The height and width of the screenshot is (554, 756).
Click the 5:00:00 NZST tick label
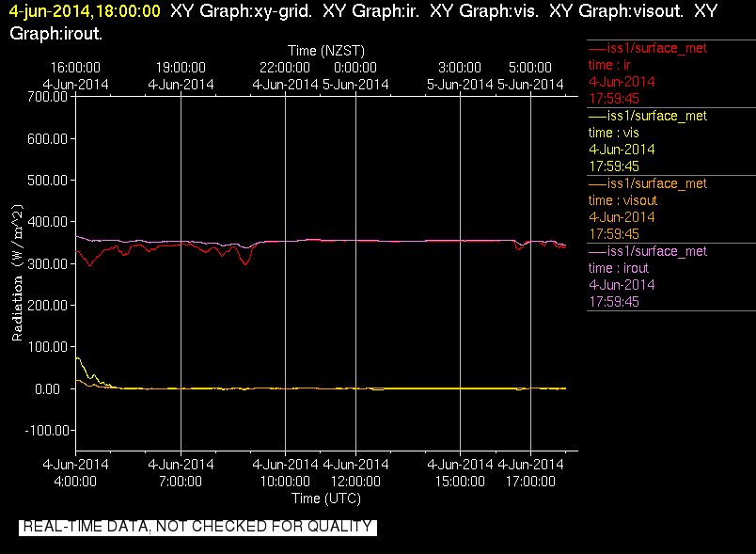[530, 68]
